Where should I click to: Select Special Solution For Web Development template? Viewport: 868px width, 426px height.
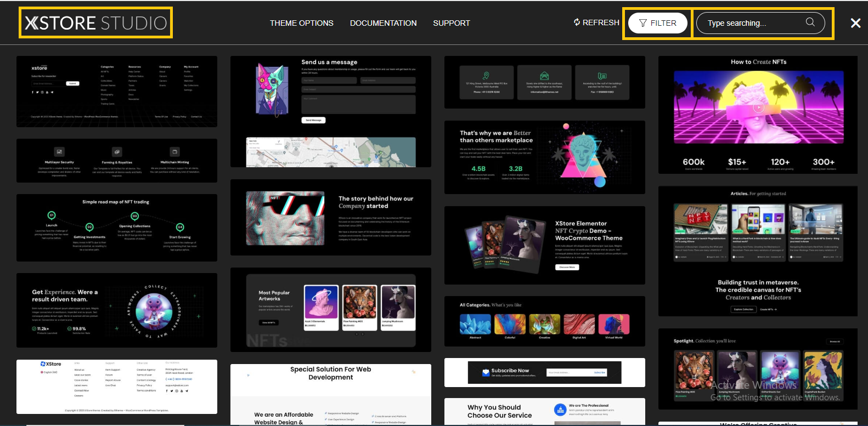click(x=331, y=394)
